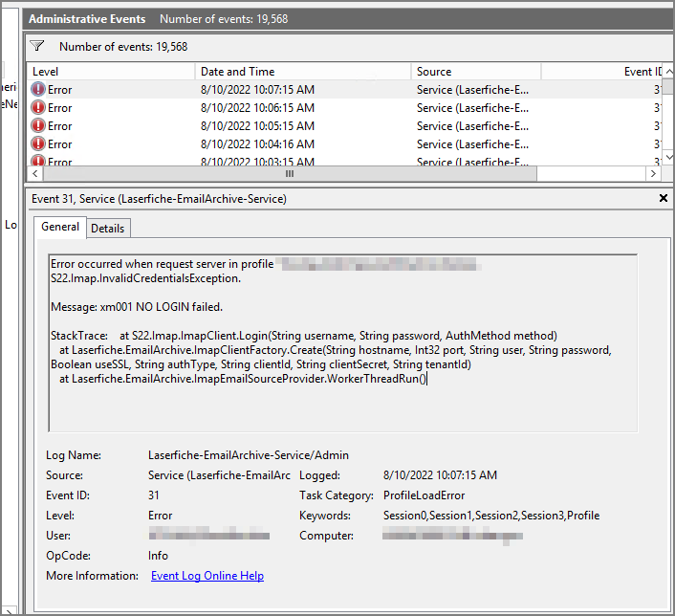Click the WorkerThreadRun() stack trace line

pos(243,379)
